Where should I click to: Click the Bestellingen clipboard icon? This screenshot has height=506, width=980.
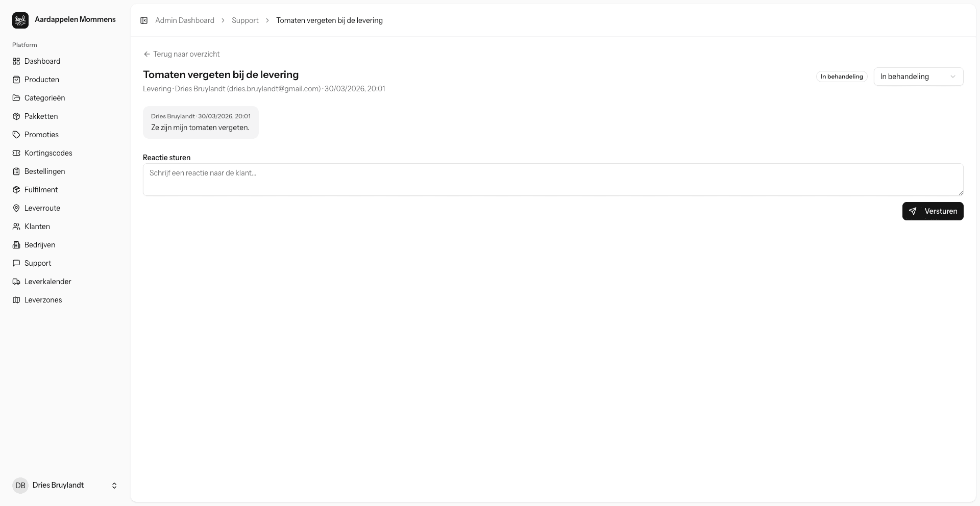coord(16,171)
